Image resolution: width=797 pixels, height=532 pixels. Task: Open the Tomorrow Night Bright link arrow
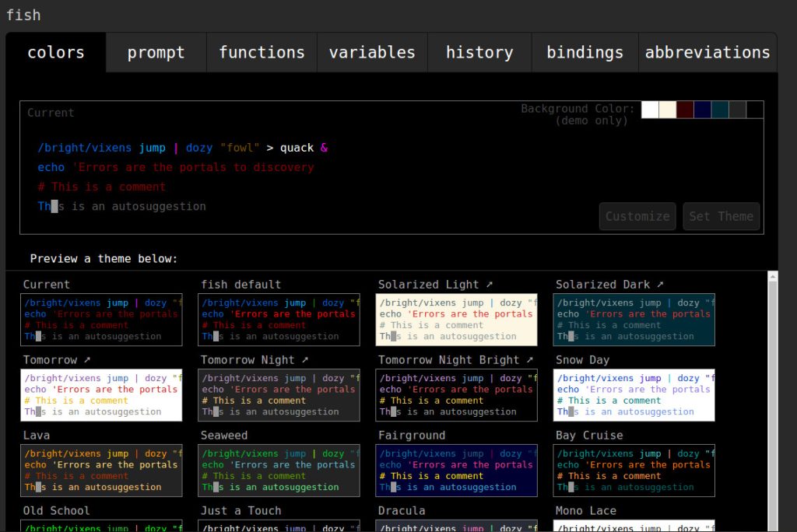point(529,360)
